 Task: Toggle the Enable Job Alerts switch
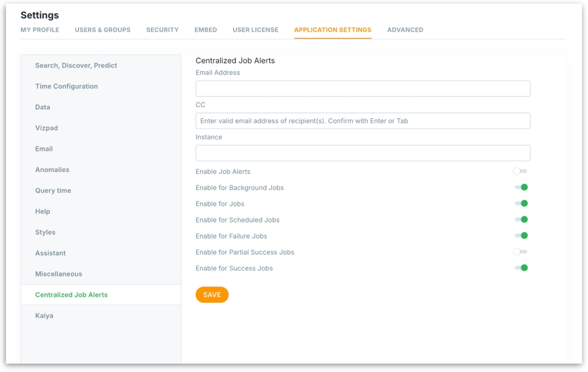point(520,172)
